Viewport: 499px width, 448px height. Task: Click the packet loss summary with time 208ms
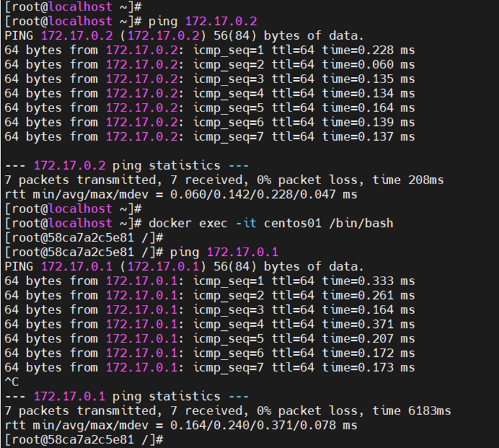point(224,180)
